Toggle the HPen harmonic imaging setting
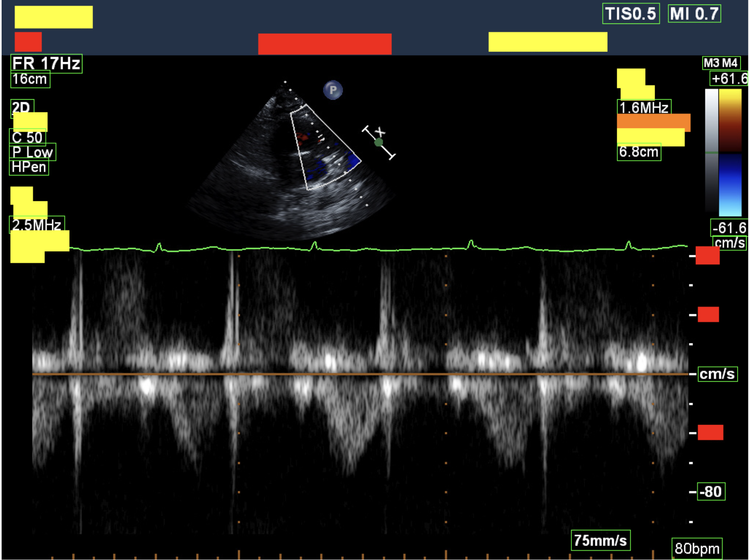Image resolution: width=749 pixels, height=560 pixels. tap(28, 167)
